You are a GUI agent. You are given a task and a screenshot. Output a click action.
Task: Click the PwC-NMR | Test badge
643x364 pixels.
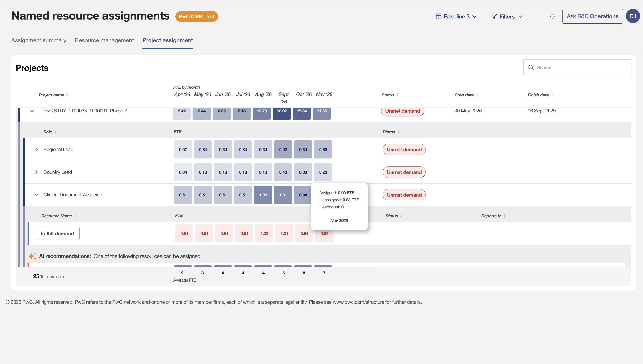pos(197,17)
